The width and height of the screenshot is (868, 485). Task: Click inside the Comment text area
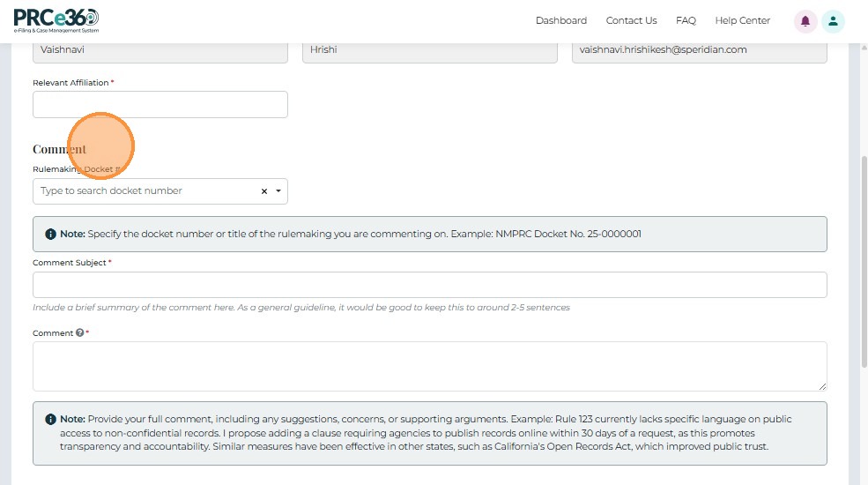[429, 367]
